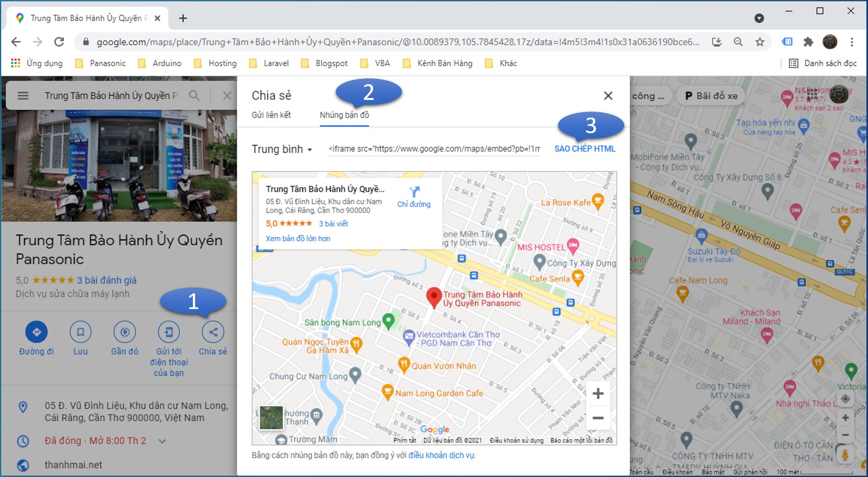
Task: Open the Hosting bookmark folder
Action: [x=215, y=63]
